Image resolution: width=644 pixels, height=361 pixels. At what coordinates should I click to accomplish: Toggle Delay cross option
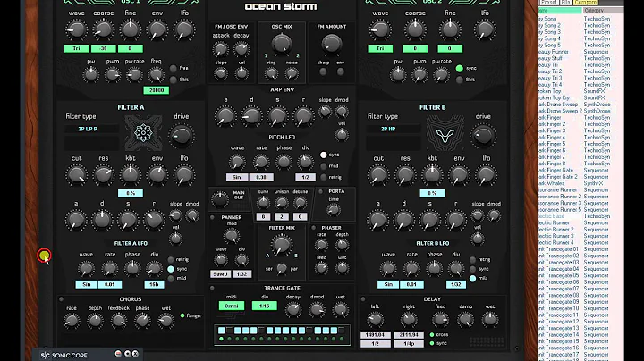(x=432, y=335)
